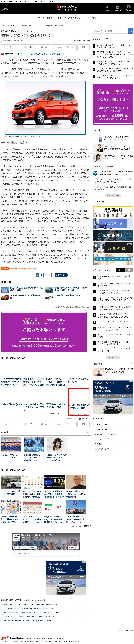Click Twitter 94 share button below article title

[x=45, y=47]
